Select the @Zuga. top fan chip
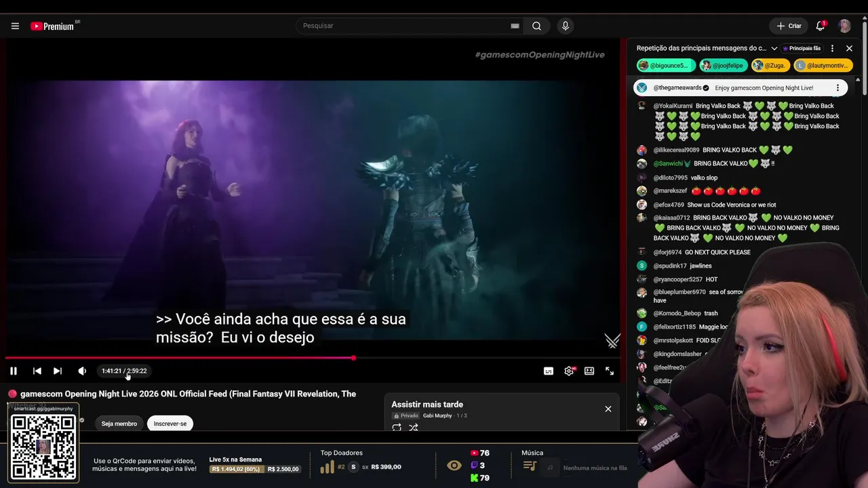The height and width of the screenshot is (488, 868). [771, 65]
